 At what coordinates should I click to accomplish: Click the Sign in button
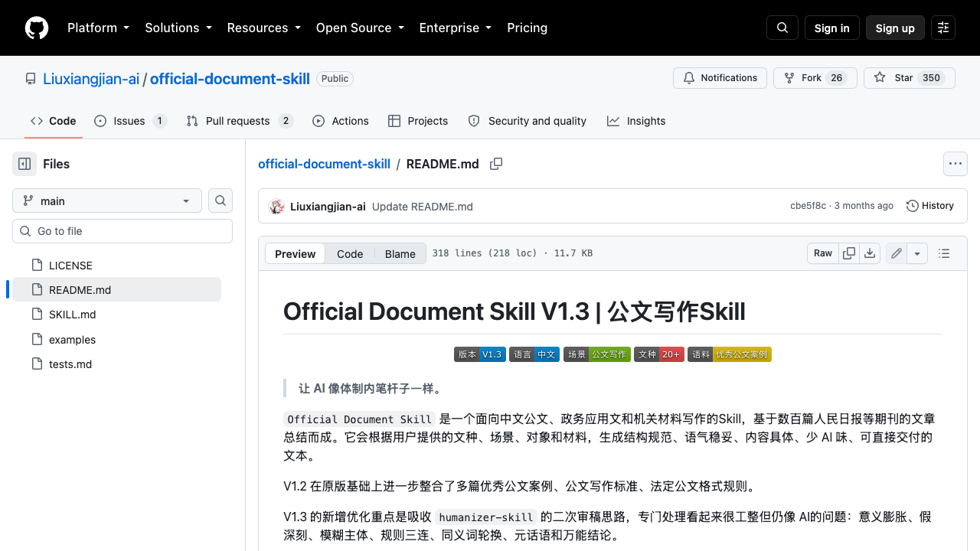[832, 28]
